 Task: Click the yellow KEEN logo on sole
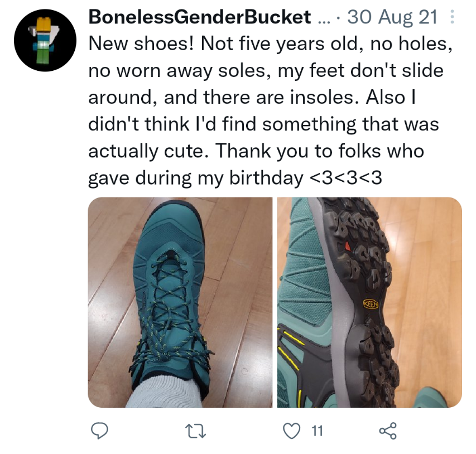(371, 304)
